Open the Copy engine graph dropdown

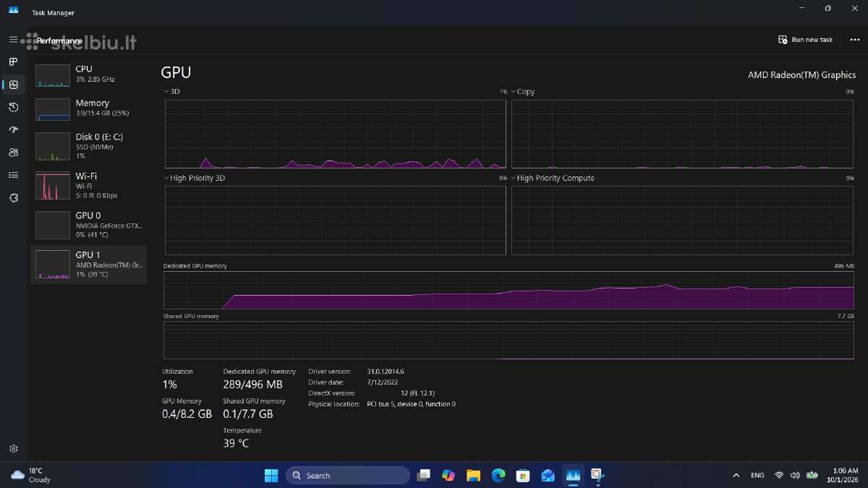coord(522,92)
